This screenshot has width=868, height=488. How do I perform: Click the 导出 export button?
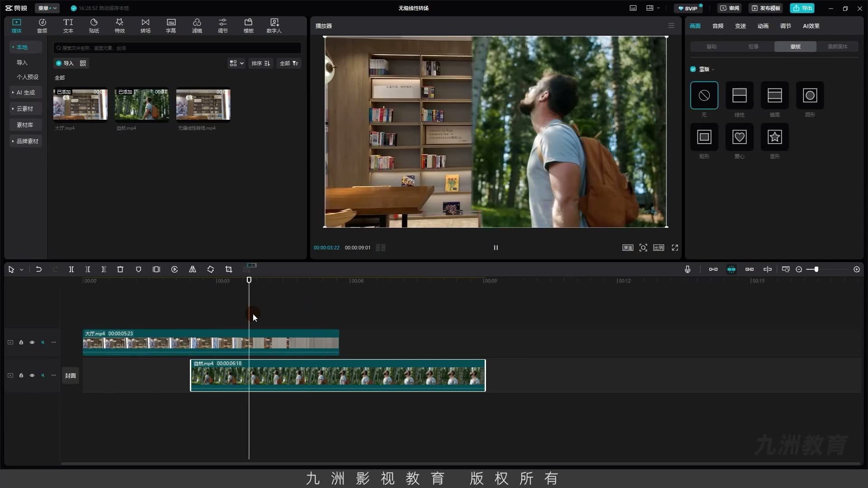click(x=802, y=8)
